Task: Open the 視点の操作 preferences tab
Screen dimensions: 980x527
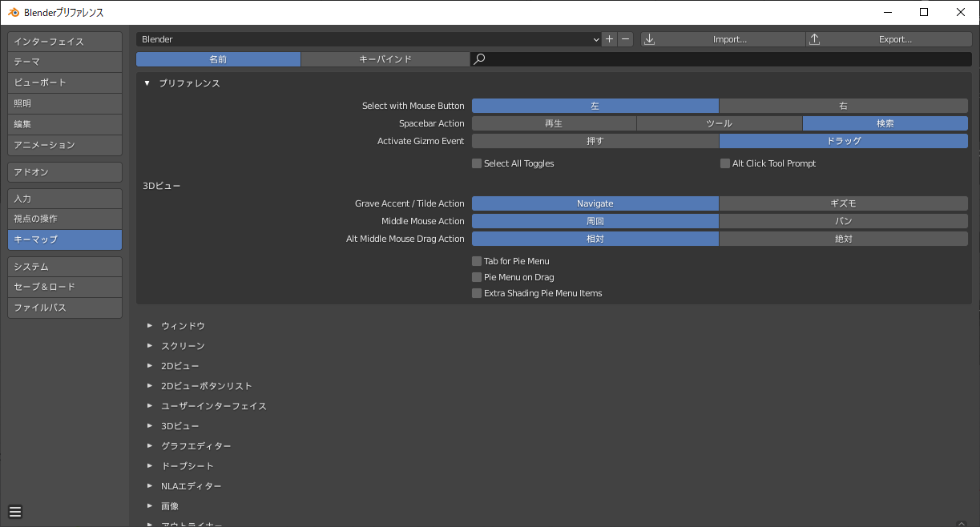Action: click(x=65, y=219)
